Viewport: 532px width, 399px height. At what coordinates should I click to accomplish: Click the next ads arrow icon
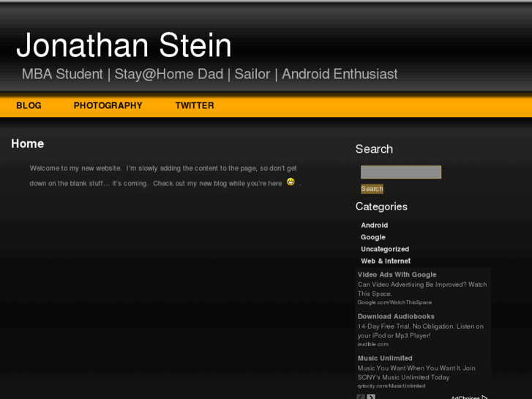click(371, 397)
